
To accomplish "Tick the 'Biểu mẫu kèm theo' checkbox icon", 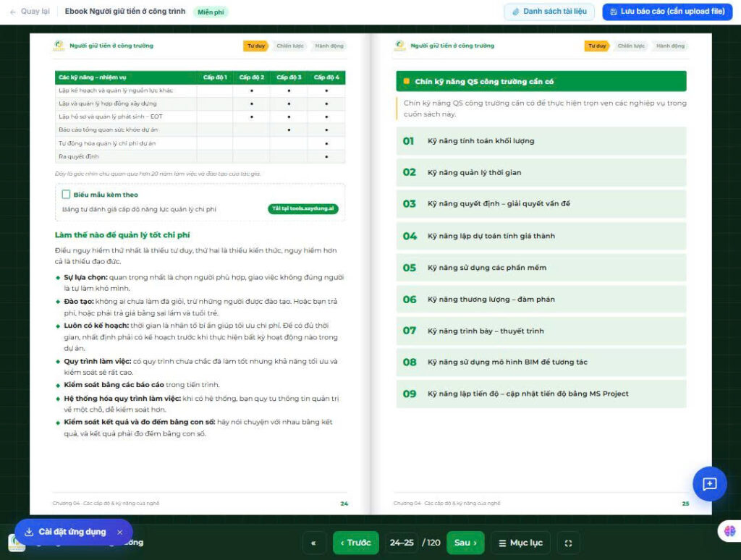I will tap(66, 194).
